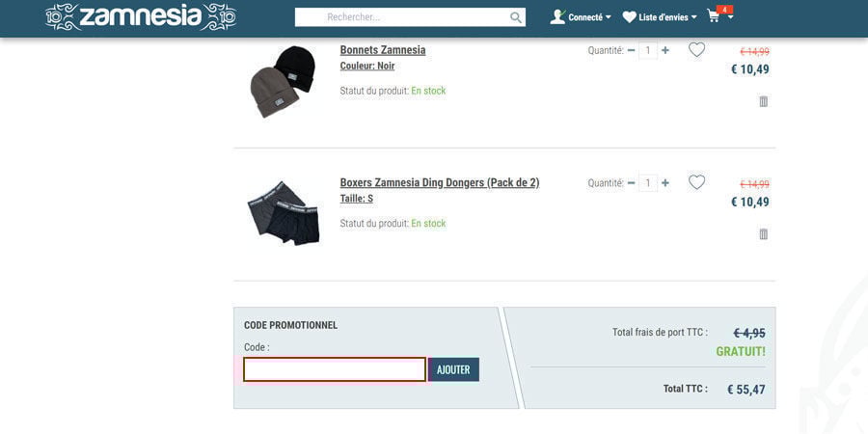868x434 pixels.
Task: Select the GRATUIT! shipping text
Action: pyautogui.click(x=741, y=351)
